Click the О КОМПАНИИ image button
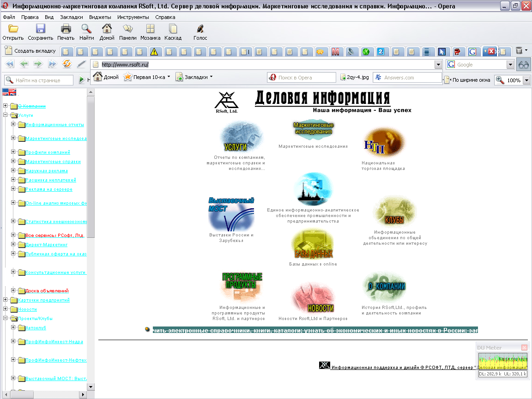Viewport: 532px width, 399px height. (x=384, y=287)
